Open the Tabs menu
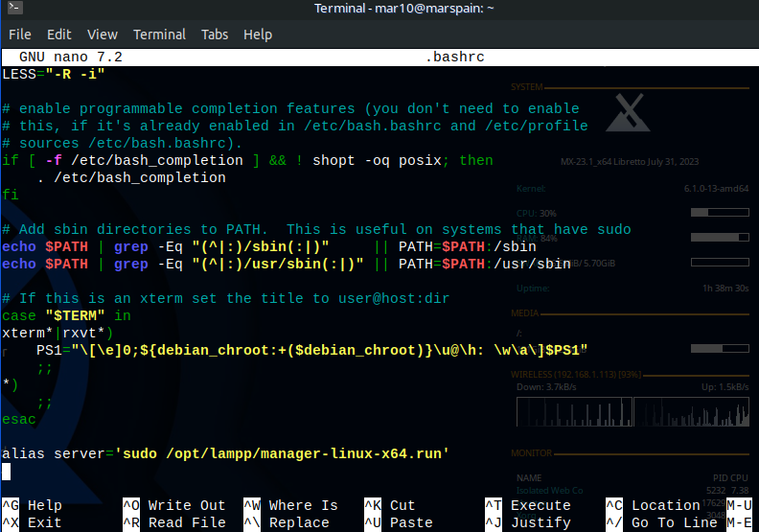The image size is (759, 532). coord(215,34)
